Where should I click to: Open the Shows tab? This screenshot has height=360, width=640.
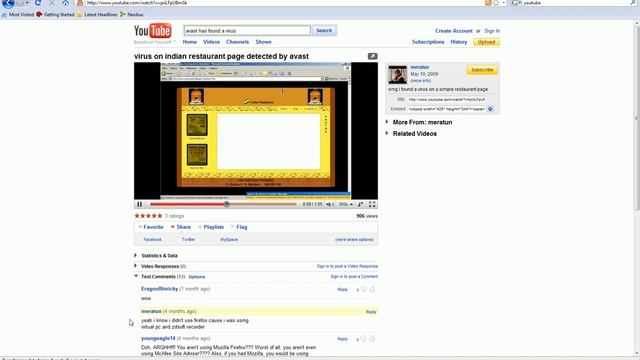point(263,42)
